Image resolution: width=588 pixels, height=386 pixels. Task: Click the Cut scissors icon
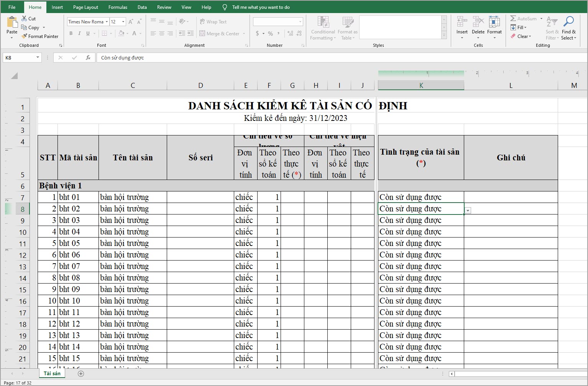[25, 18]
